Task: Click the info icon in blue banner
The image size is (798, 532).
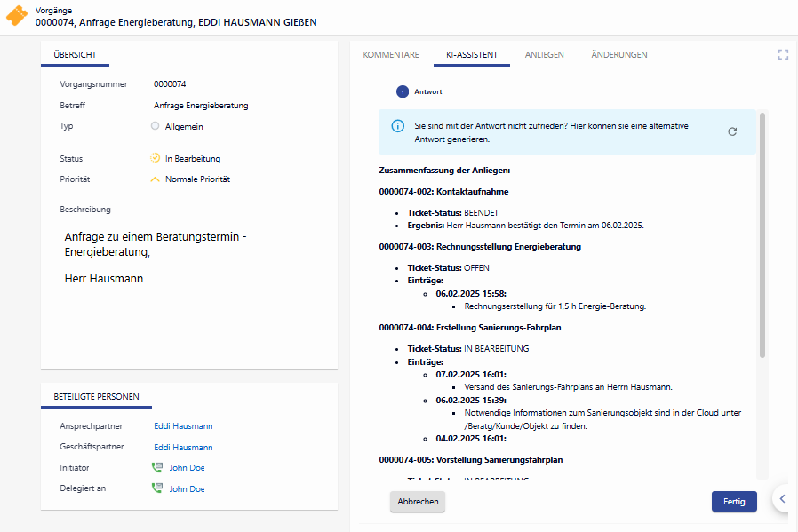Action: click(x=397, y=126)
